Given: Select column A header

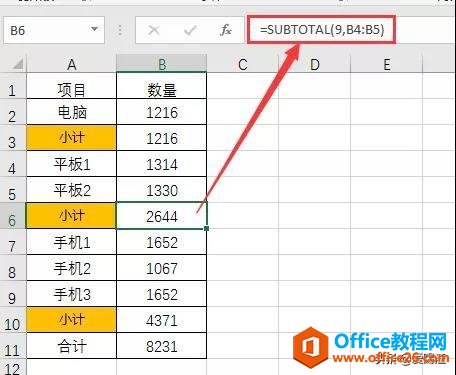Looking at the screenshot, I should click(x=72, y=64).
